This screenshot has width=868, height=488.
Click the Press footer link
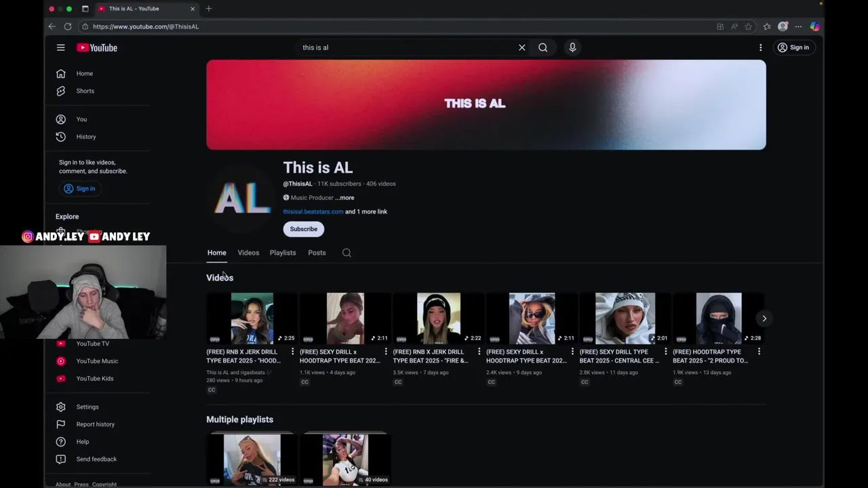(x=81, y=485)
